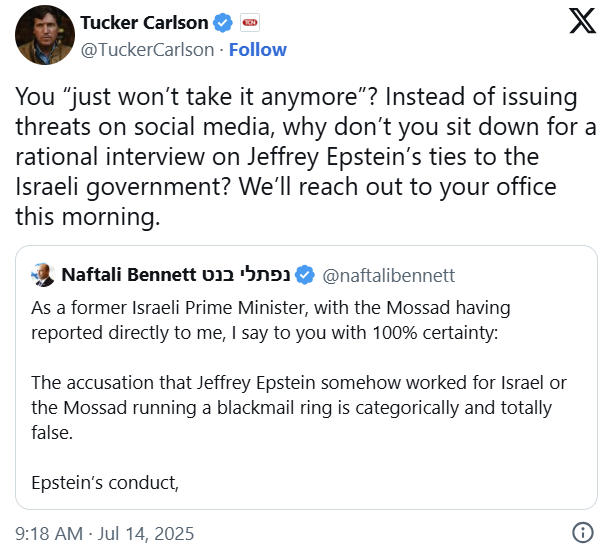Open the @TuckerCarlson handle link
This screenshot has height=552, width=607.
coord(149,49)
